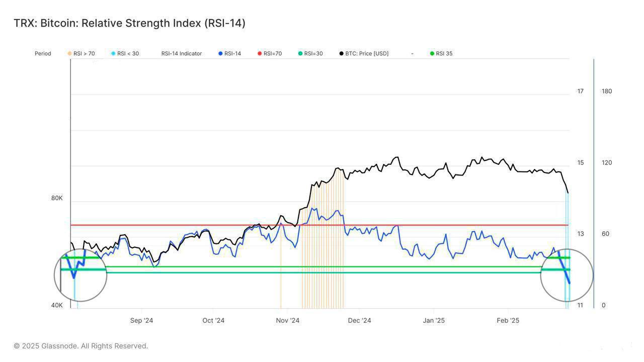Click the Oct '24 axis label

[213, 321]
